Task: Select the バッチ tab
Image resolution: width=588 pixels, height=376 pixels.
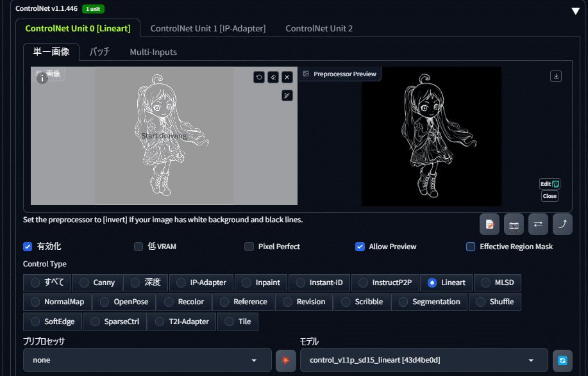Action: (x=100, y=52)
